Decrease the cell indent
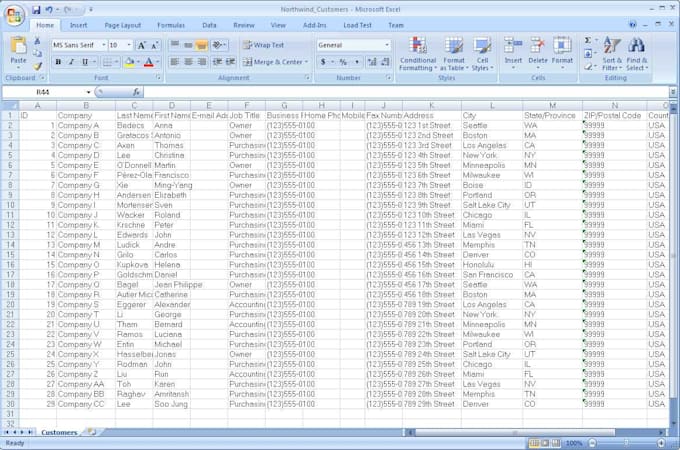 (x=217, y=62)
